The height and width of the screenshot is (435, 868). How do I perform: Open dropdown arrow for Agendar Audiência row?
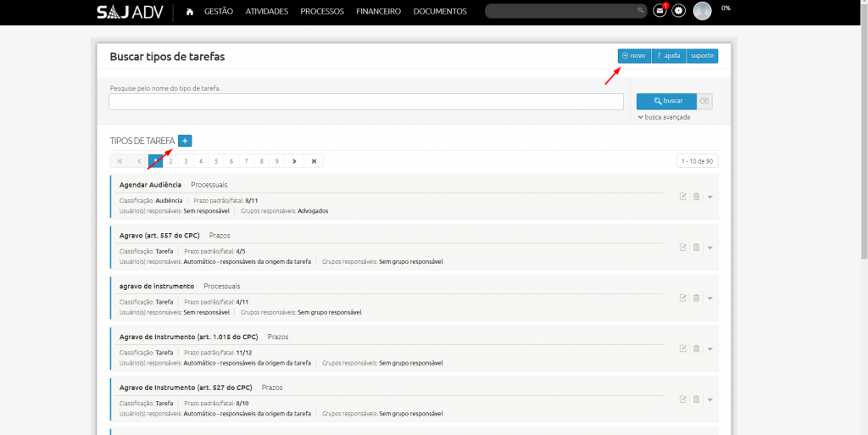(709, 197)
